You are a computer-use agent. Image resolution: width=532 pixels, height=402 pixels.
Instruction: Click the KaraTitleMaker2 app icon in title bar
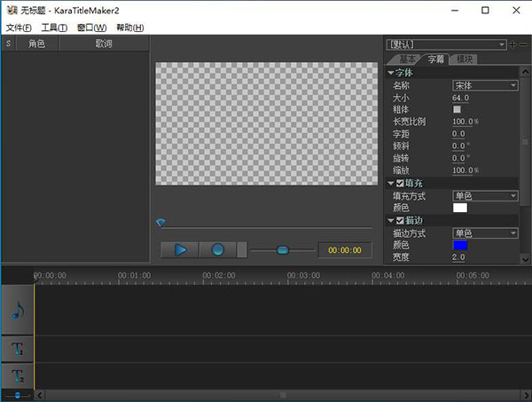11,10
